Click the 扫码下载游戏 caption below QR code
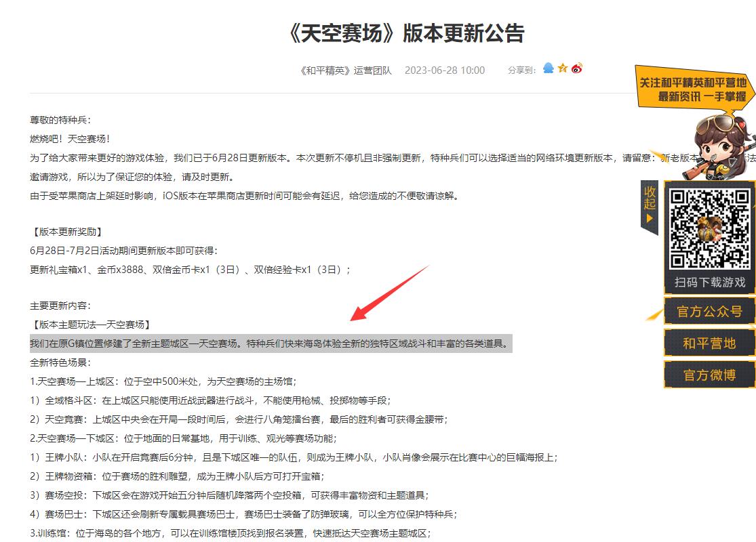Screen dimensions: 756x542 (709, 282)
